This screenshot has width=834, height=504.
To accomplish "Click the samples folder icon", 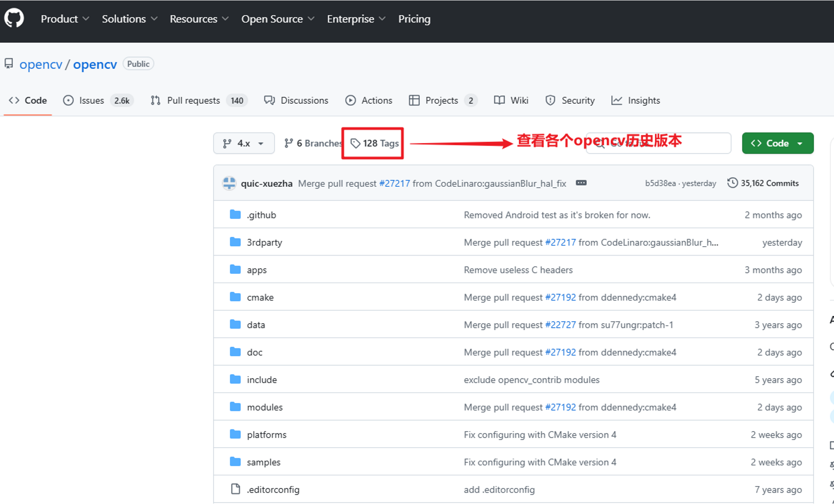I will pos(235,462).
